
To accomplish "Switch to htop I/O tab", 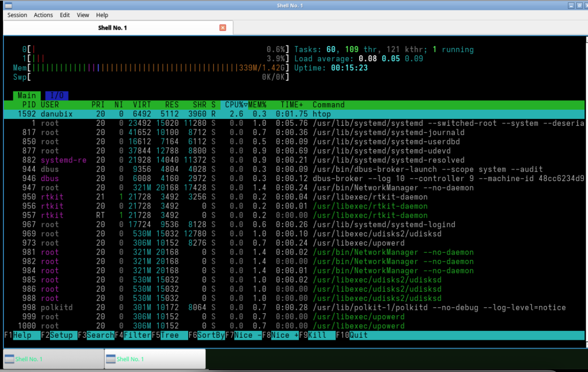I will pos(57,95).
